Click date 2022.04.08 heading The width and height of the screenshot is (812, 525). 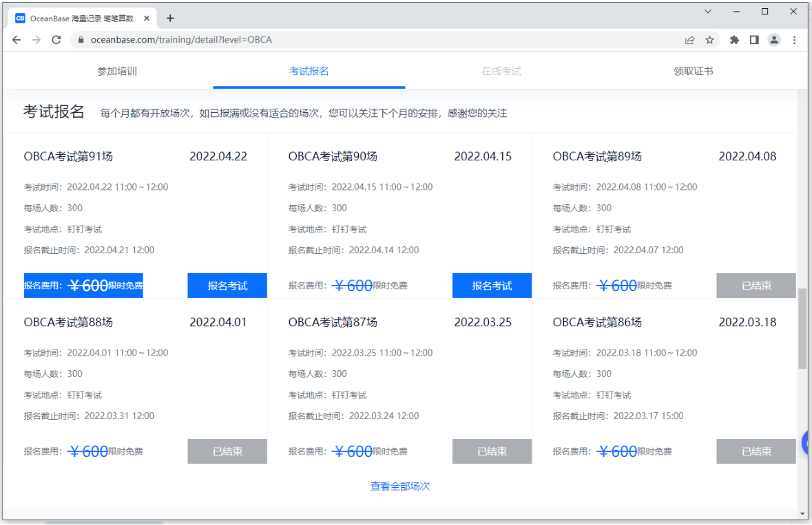[x=747, y=156]
